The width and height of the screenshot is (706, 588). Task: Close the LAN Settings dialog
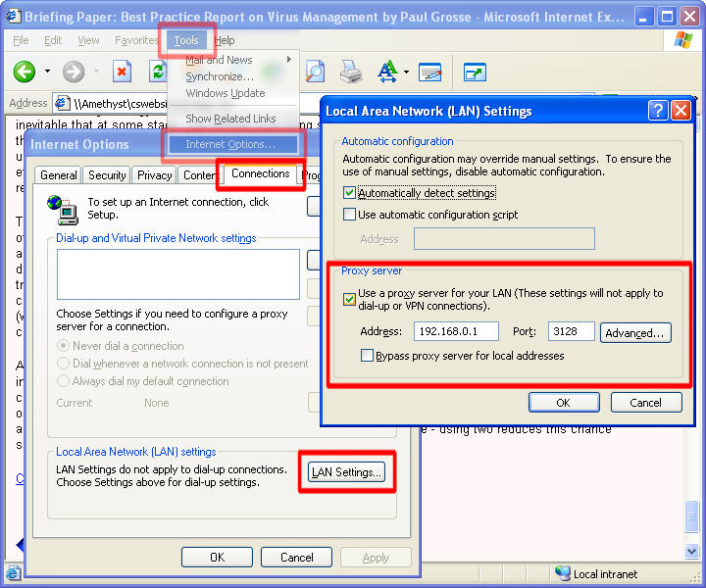681,110
